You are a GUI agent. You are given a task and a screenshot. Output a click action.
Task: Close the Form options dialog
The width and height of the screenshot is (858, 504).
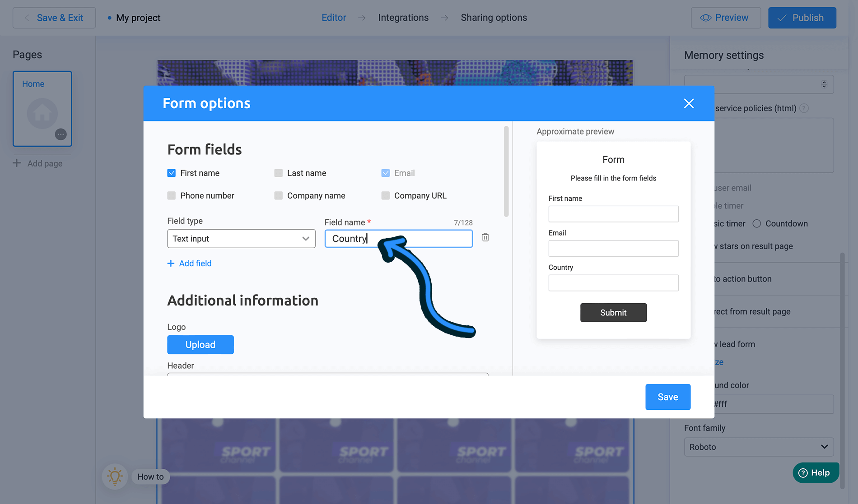click(689, 103)
